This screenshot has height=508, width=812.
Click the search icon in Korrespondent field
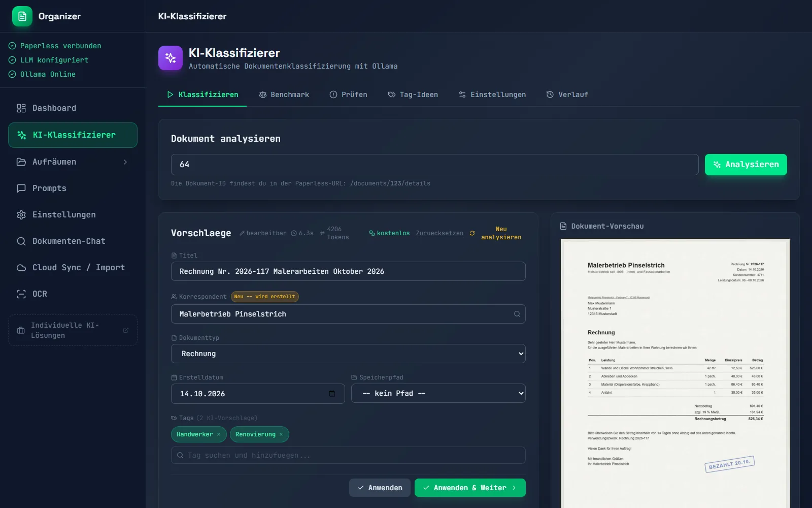(x=517, y=314)
